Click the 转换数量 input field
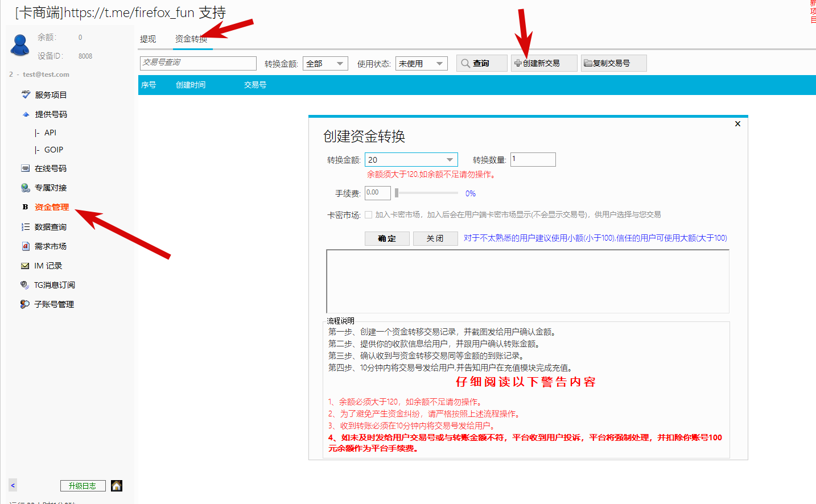816x504 pixels. pyautogui.click(x=533, y=159)
